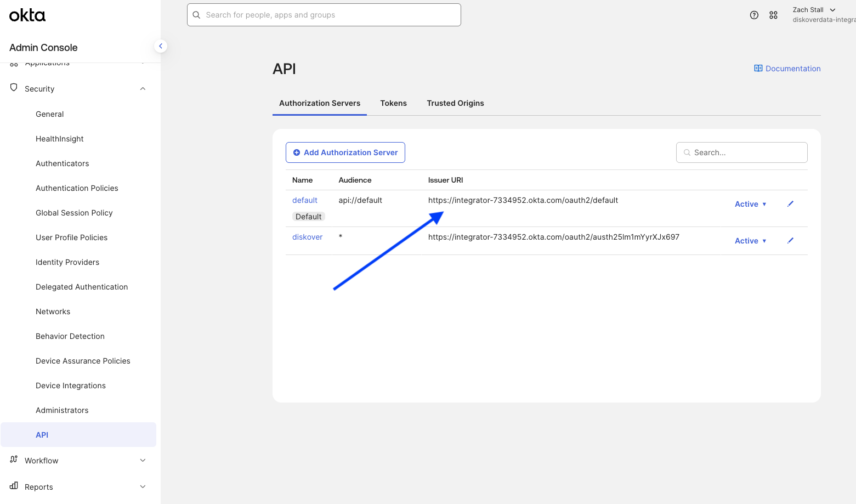The image size is (856, 504).
Task: Open HealthInsight in sidebar
Action: [x=60, y=139]
